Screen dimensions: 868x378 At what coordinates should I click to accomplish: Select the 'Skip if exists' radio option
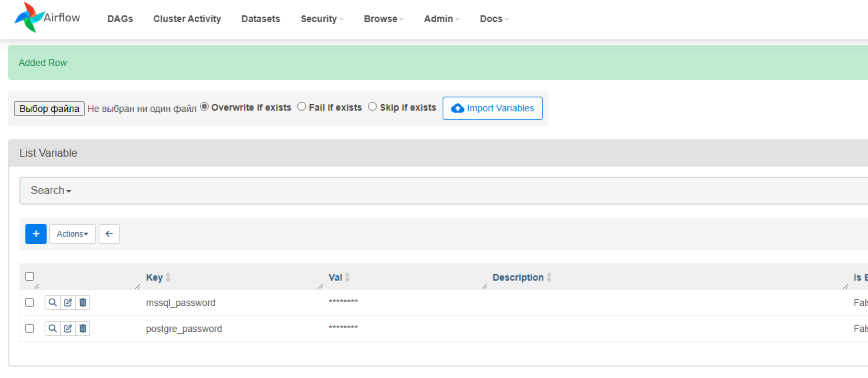pyautogui.click(x=373, y=107)
